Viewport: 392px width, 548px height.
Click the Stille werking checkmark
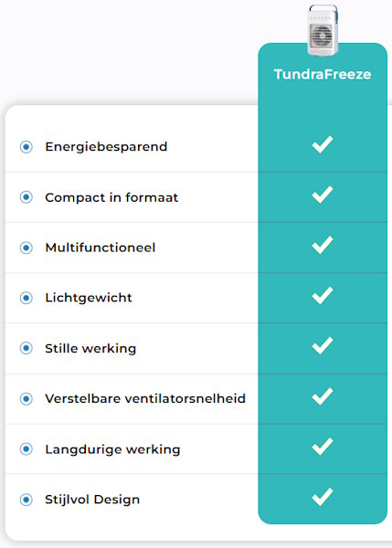pyautogui.click(x=322, y=345)
